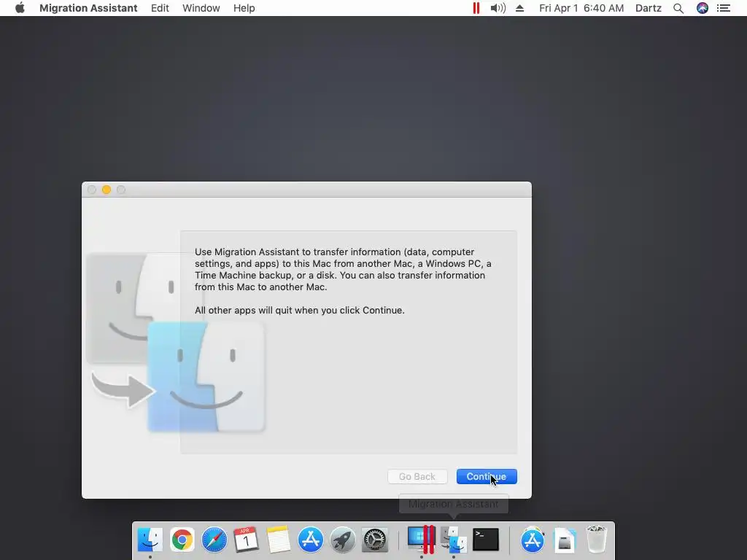Viewport: 747px width, 560px height.
Task: Launch Siri from the menu bar
Action: click(x=703, y=8)
